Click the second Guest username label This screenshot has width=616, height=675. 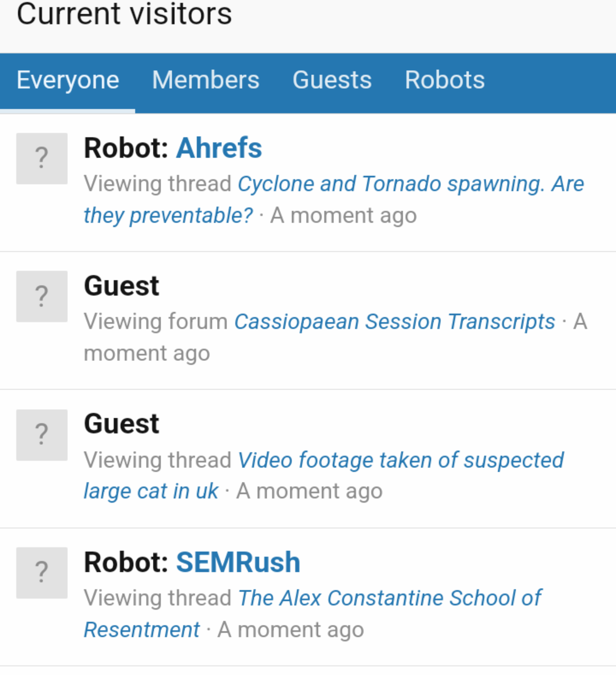[x=122, y=424]
